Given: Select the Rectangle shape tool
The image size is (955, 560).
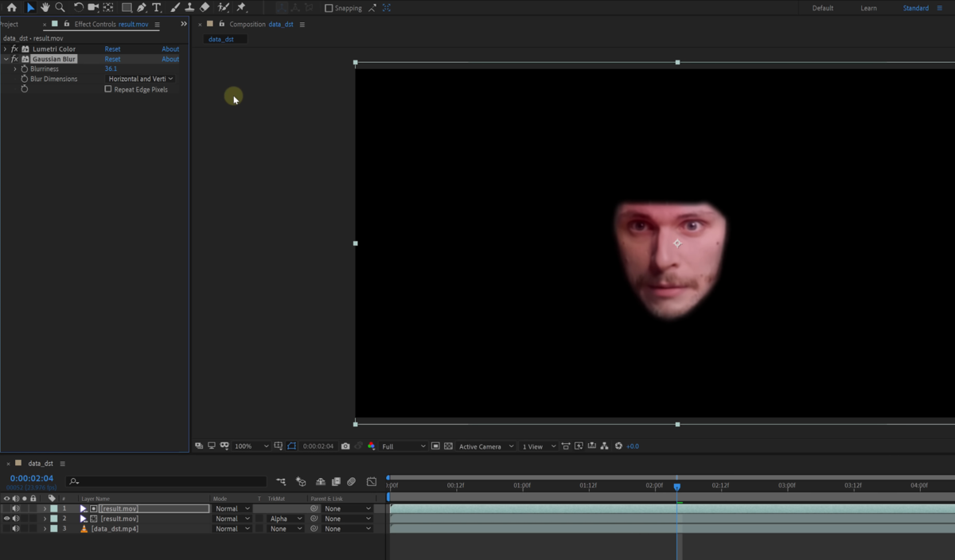Looking at the screenshot, I should coord(126,8).
